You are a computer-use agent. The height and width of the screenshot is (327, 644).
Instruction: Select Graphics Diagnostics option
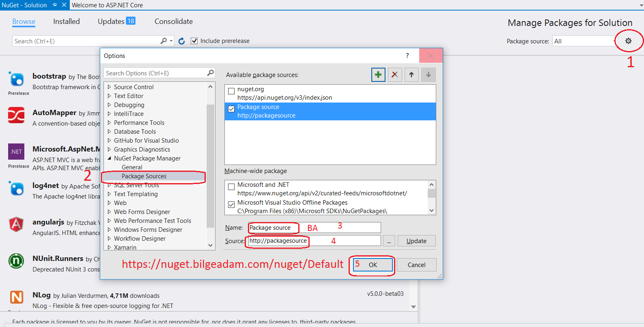click(x=142, y=149)
